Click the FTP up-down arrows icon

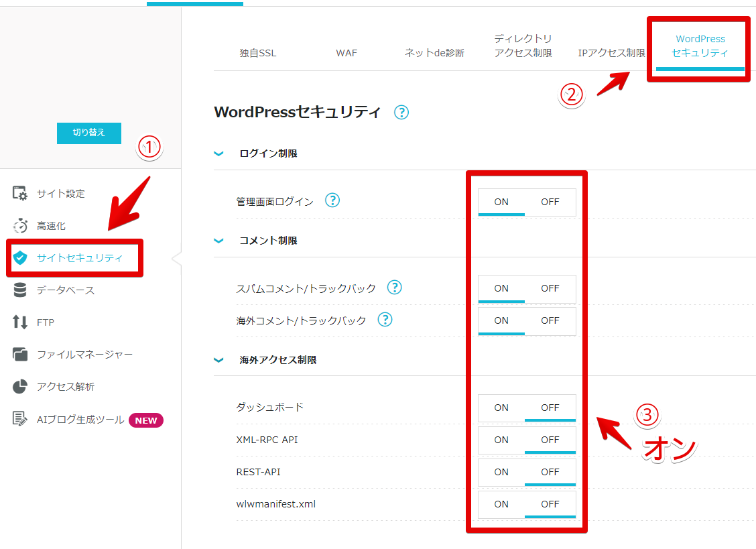(x=19, y=322)
